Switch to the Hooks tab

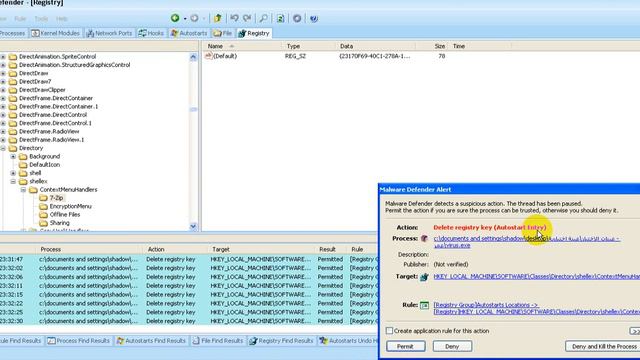151,33
